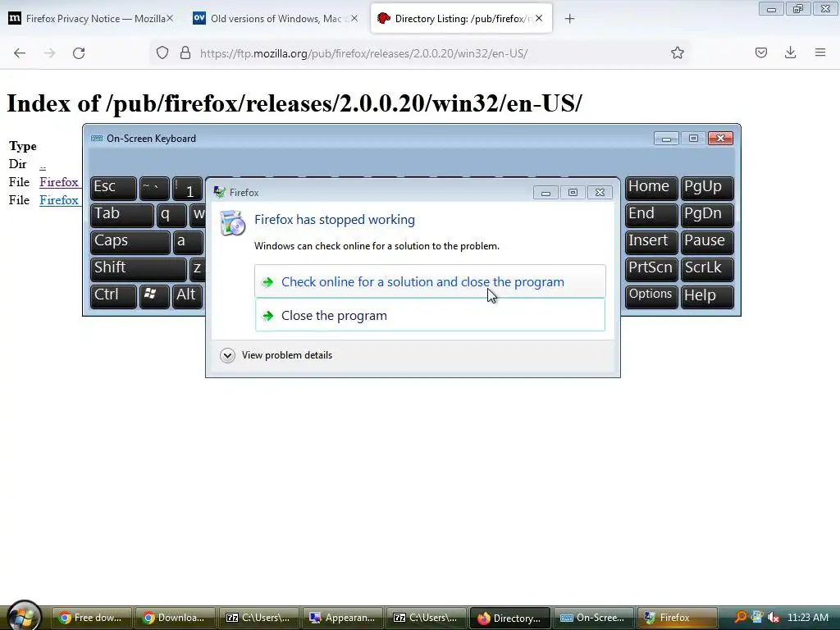Click the padlock site security icon
The width and height of the screenshot is (840, 630).
pyautogui.click(x=185, y=53)
